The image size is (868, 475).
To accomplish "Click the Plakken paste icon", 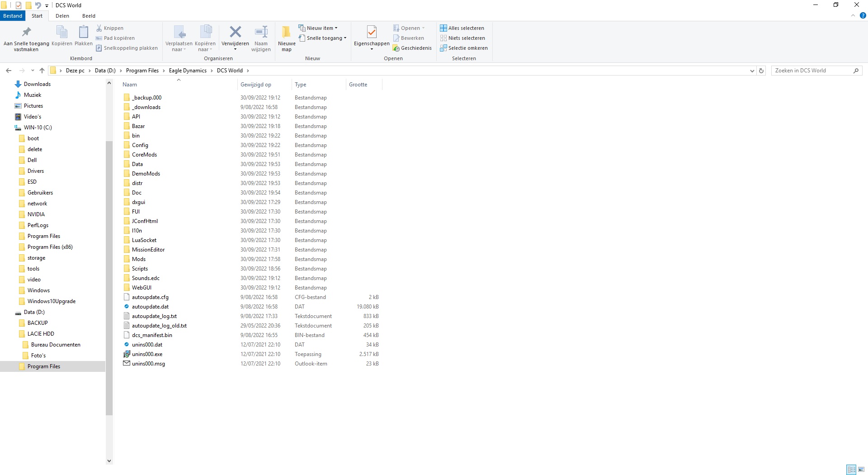I will tap(83, 36).
